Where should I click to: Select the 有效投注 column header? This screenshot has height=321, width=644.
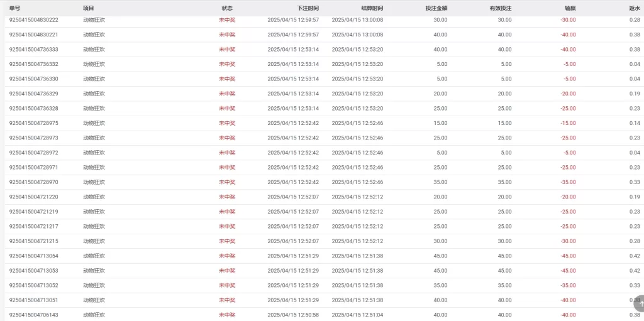click(x=501, y=8)
